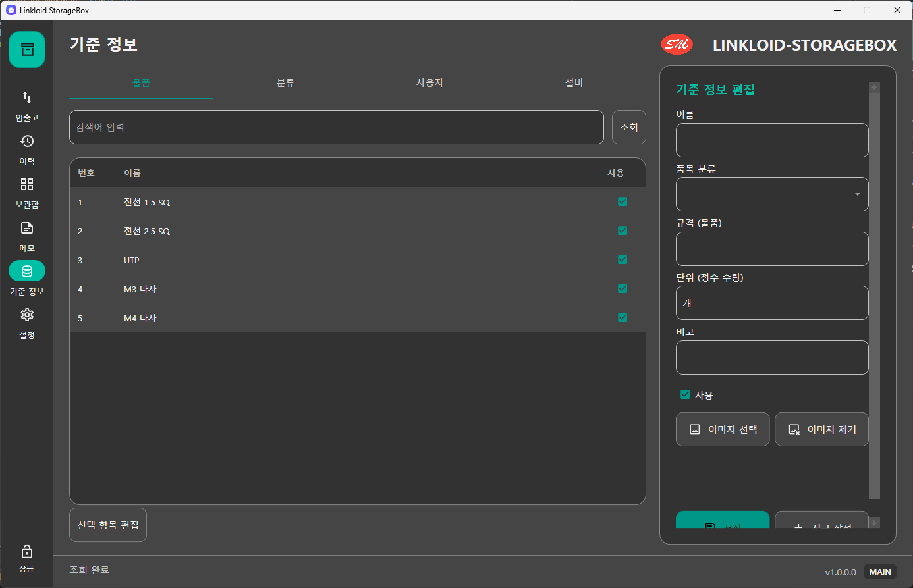Click the 이름 column header in the table
913x588 pixels.
[x=132, y=173]
